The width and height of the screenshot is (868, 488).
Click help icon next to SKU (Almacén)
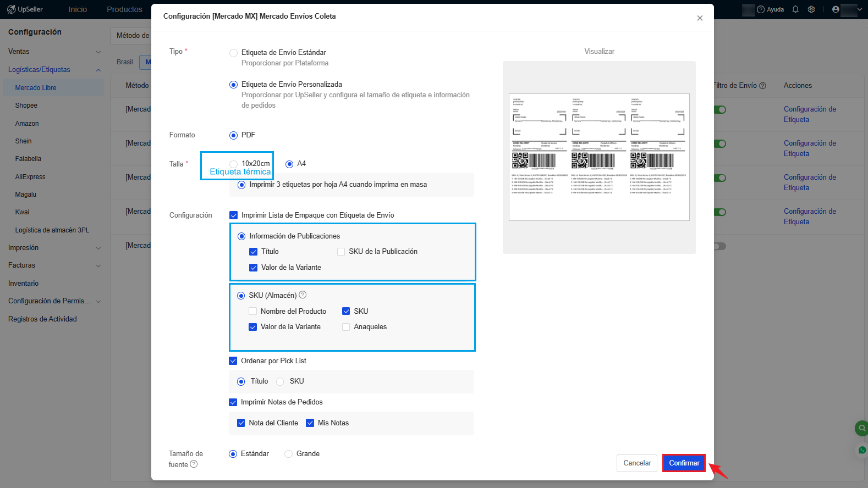303,295
